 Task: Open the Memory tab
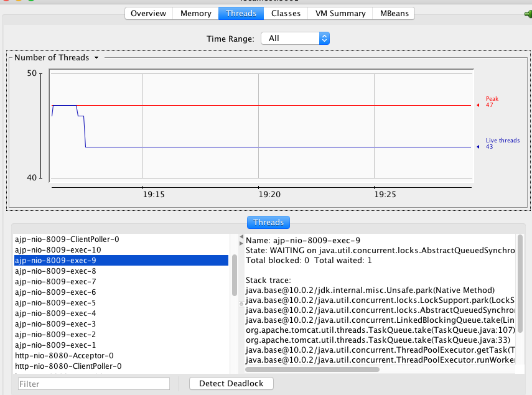click(195, 13)
